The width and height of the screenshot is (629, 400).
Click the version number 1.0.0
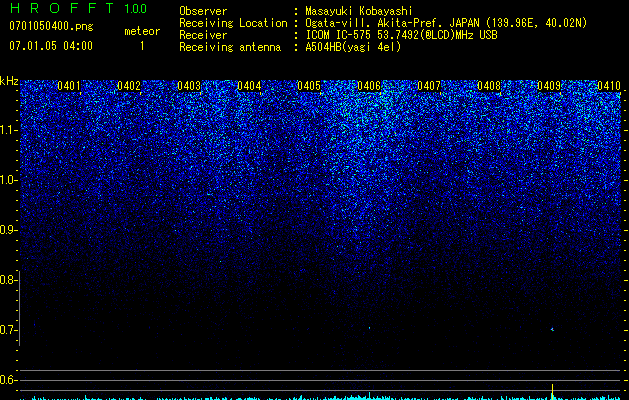136,8
